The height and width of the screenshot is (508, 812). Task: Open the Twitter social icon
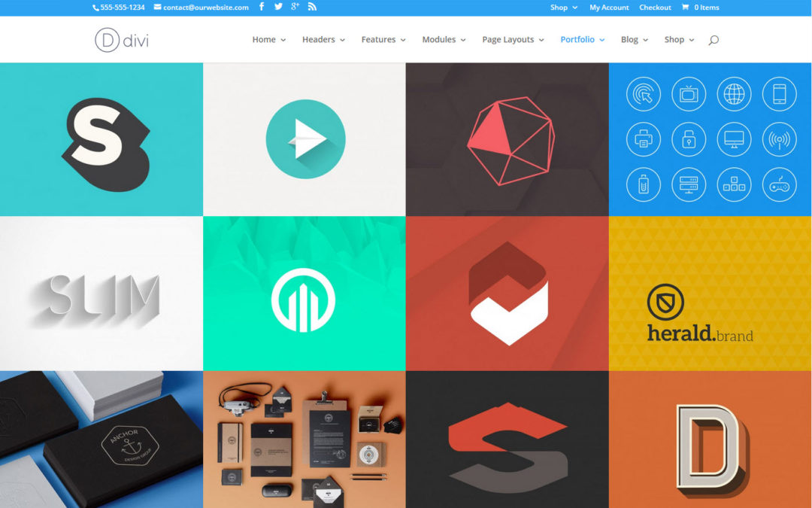(278, 7)
